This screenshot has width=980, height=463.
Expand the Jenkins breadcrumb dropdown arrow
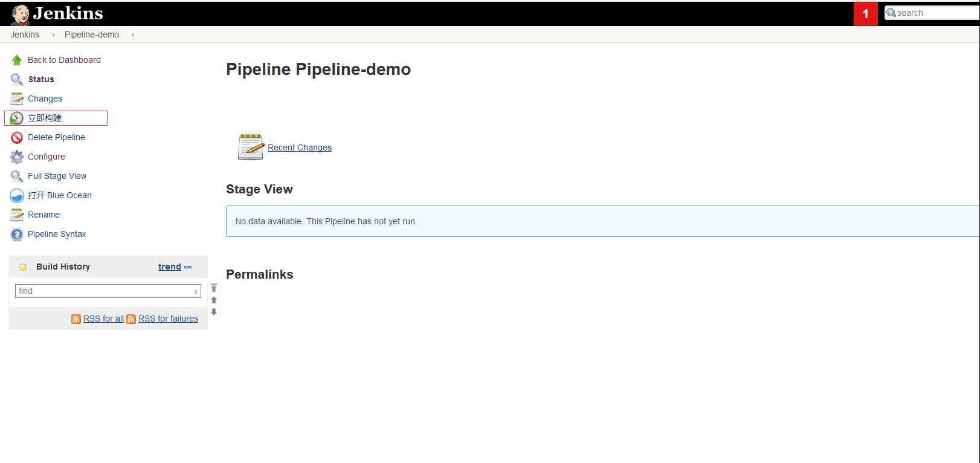(53, 35)
